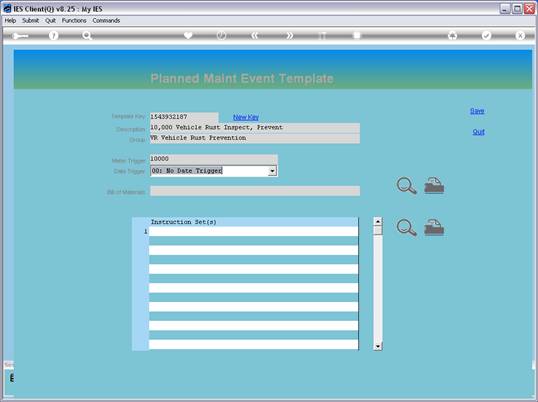Open the help question mark icon
This screenshot has width=538, height=402.
[x=54, y=35]
